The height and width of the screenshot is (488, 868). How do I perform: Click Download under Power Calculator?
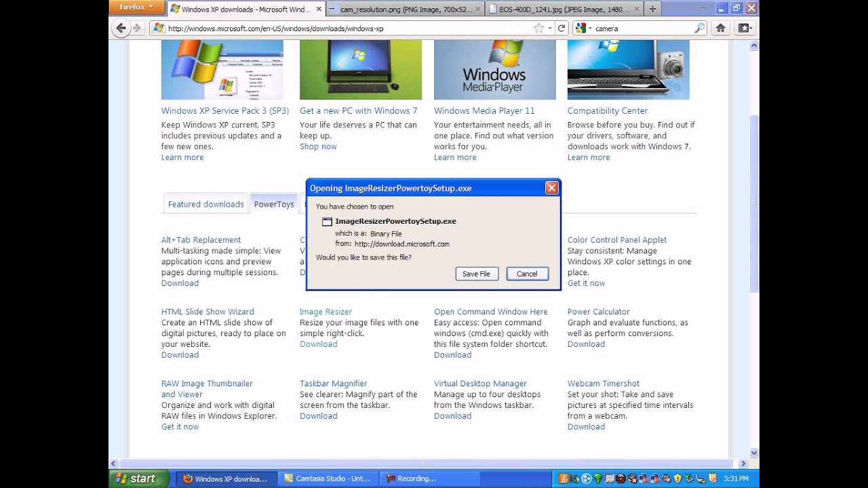click(x=586, y=344)
